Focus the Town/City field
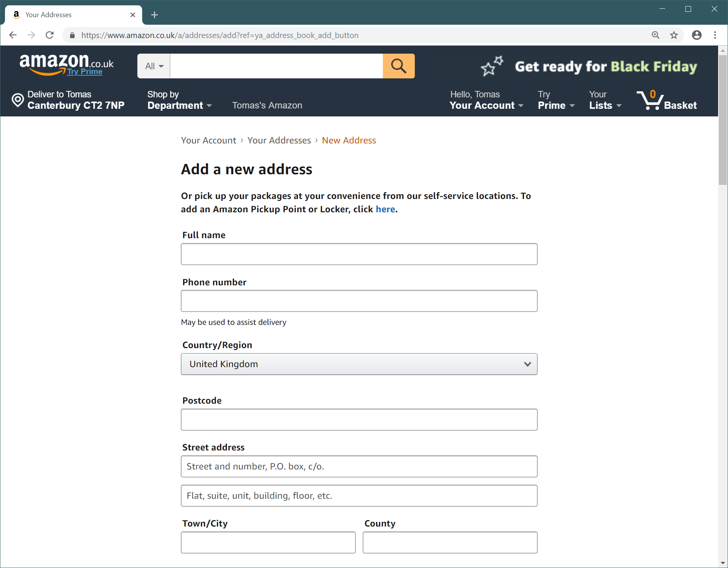This screenshot has width=728, height=568. pos(268,543)
